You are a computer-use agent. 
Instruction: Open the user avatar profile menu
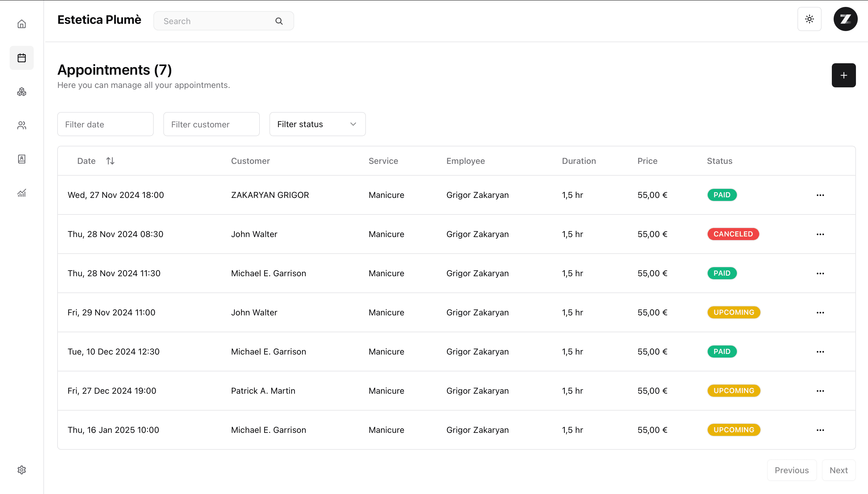coord(846,19)
